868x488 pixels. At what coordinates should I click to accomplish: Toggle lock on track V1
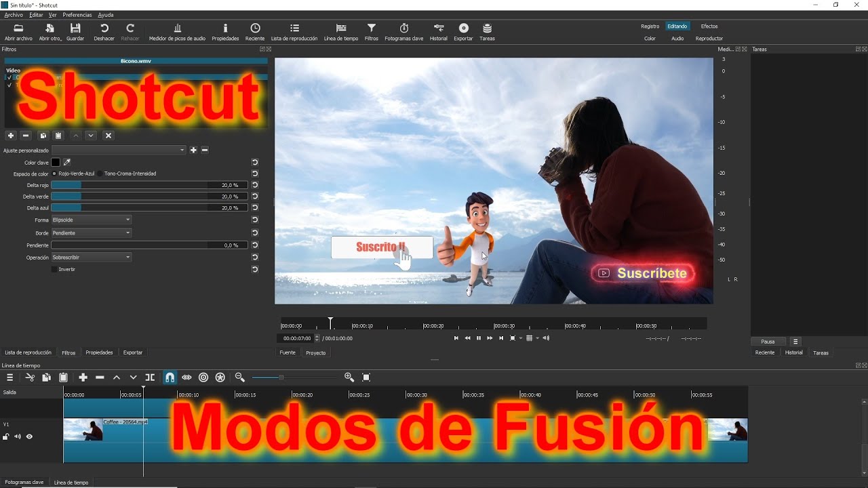point(6,436)
